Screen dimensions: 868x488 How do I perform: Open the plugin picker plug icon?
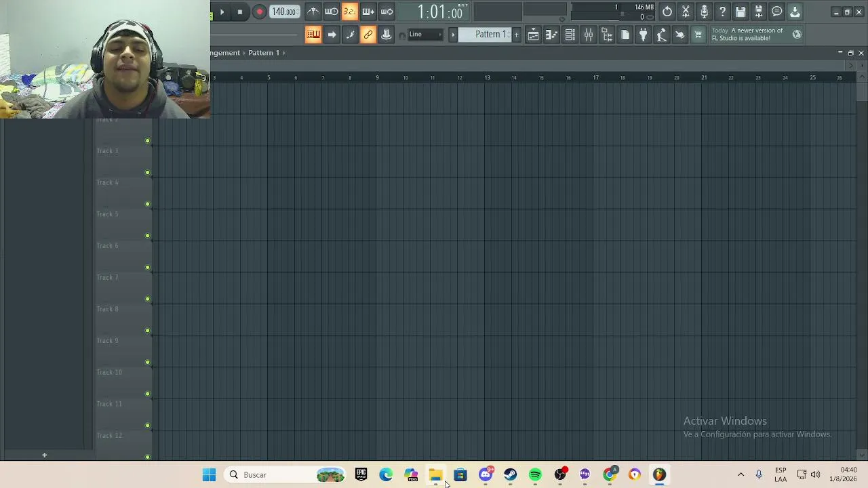coord(643,35)
